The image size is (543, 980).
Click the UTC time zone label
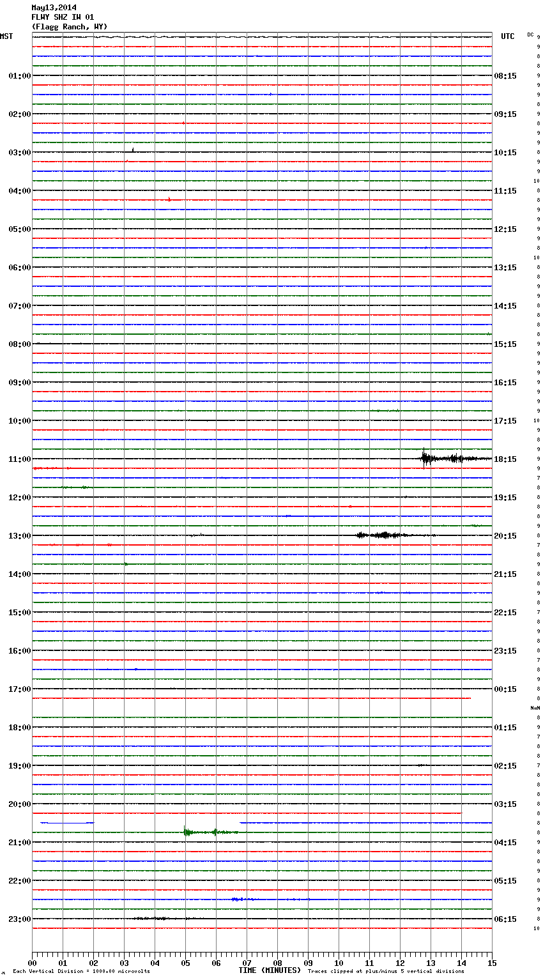[x=508, y=36]
